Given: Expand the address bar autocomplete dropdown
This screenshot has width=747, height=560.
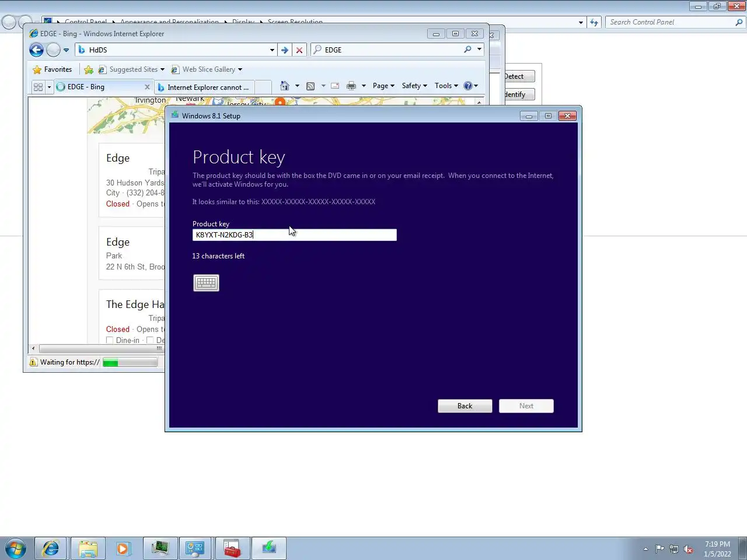Looking at the screenshot, I should 272,50.
